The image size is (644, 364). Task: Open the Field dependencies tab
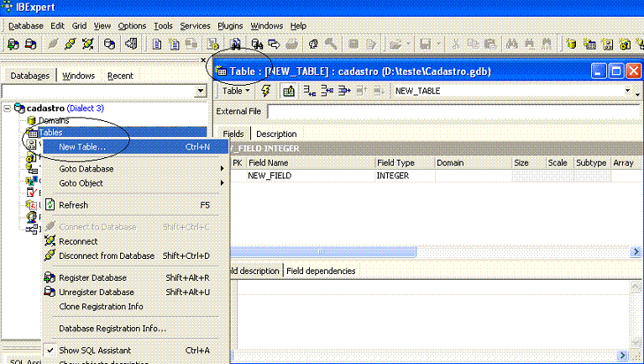pyautogui.click(x=321, y=271)
